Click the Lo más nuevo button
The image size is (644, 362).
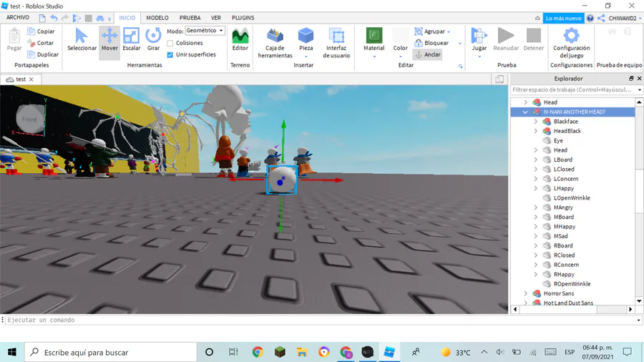tap(564, 18)
